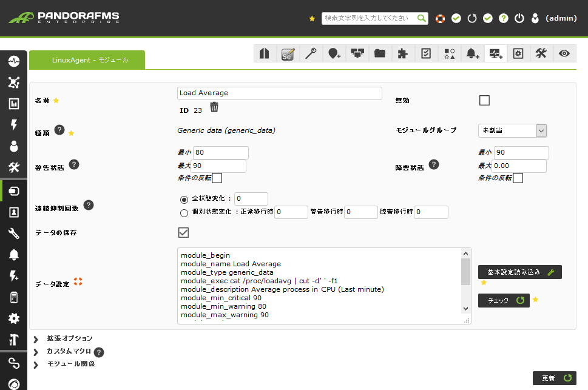Viewport: 588px width, 390px height.
Task: Open the lifebuoy support icon
Action: 441,18
